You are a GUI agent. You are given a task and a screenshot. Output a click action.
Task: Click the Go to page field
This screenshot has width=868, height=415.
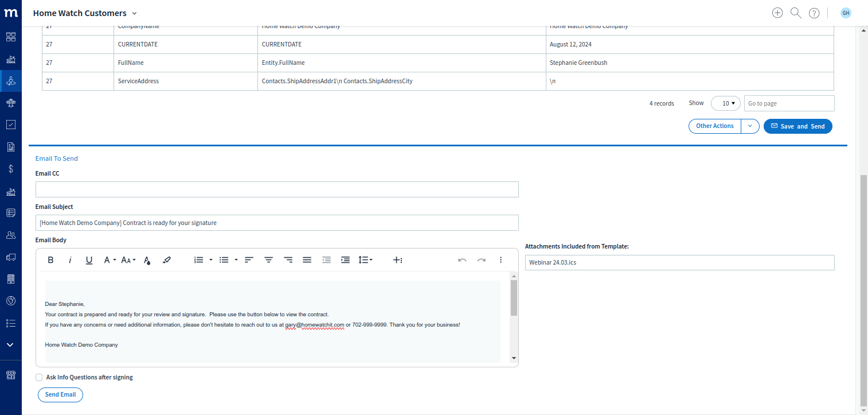pos(789,103)
